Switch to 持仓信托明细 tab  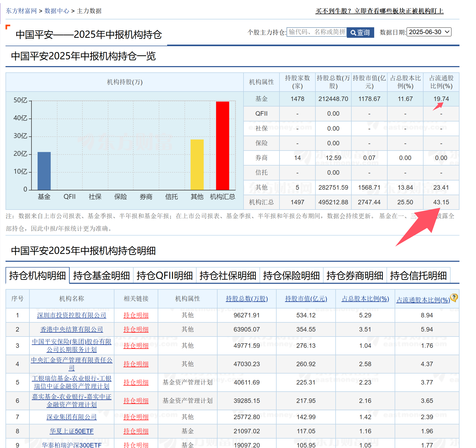click(419, 275)
